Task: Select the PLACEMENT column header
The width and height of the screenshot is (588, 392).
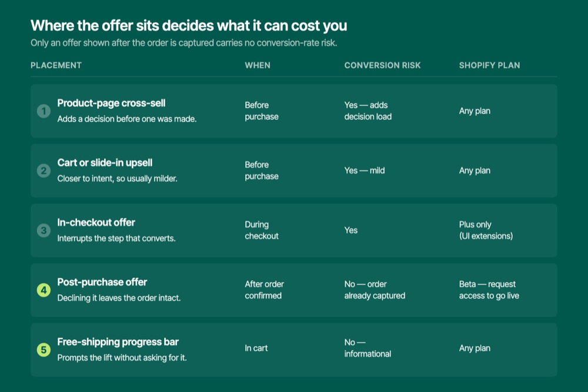Action: pyautogui.click(x=56, y=65)
